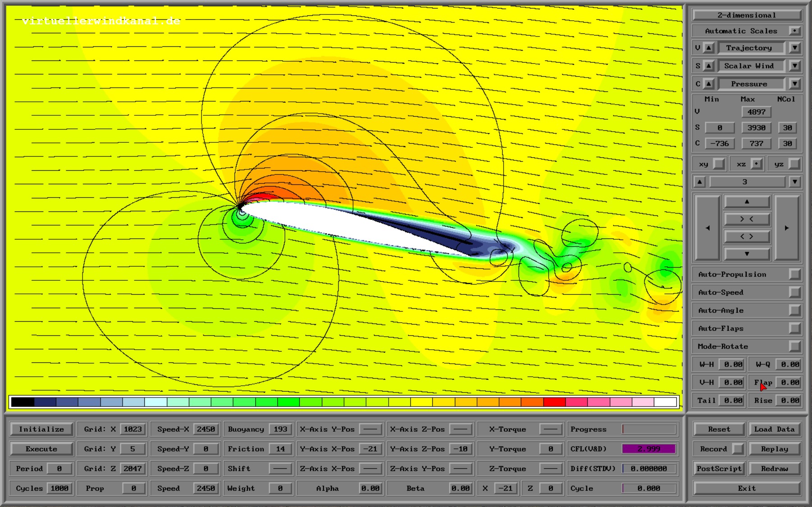The height and width of the screenshot is (507, 812).
Task: Click the '< >' zoom button
Action: click(747, 236)
